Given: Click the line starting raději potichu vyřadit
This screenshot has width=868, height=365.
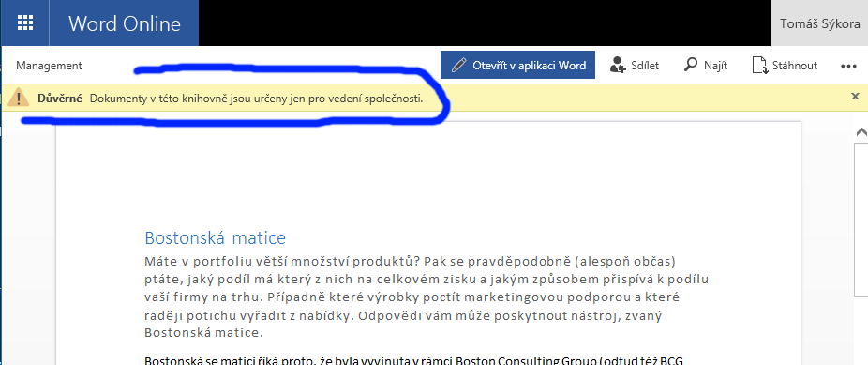Looking at the screenshot, I should click(x=404, y=315).
